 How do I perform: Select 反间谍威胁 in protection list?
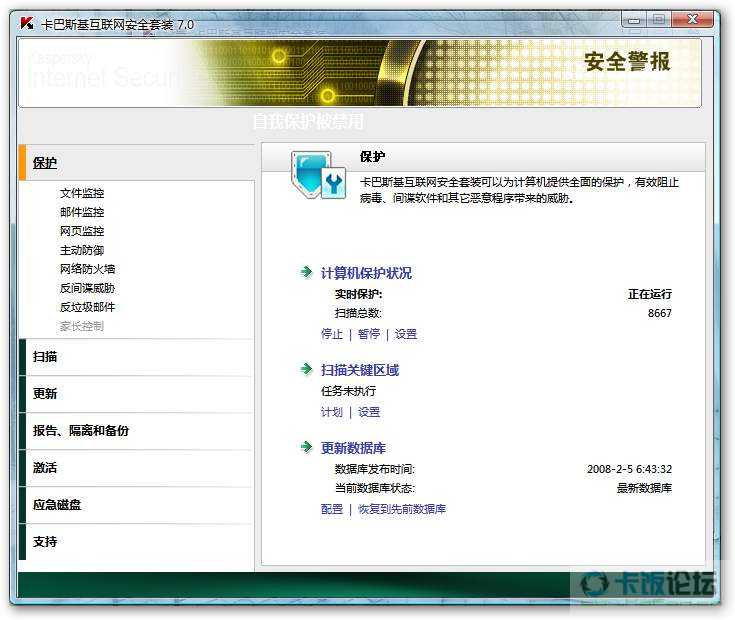pos(87,288)
